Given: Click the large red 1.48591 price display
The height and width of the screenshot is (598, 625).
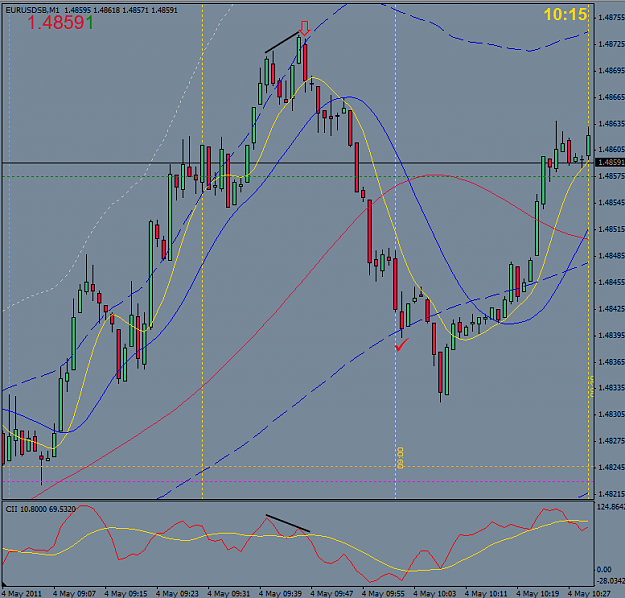Looking at the screenshot, I should pos(61,23).
